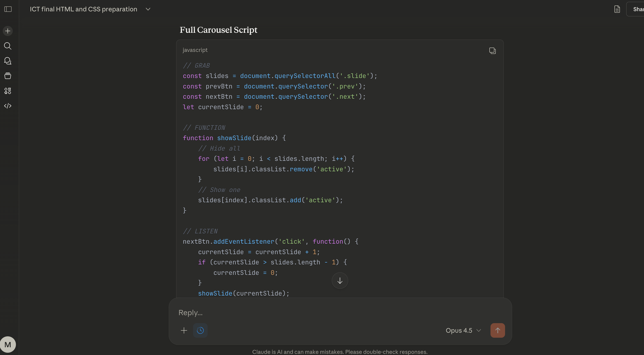The width and height of the screenshot is (644, 355).
Task: Click the 'let currentSlide = 0;' code line
Action: [x=222, y=107]
